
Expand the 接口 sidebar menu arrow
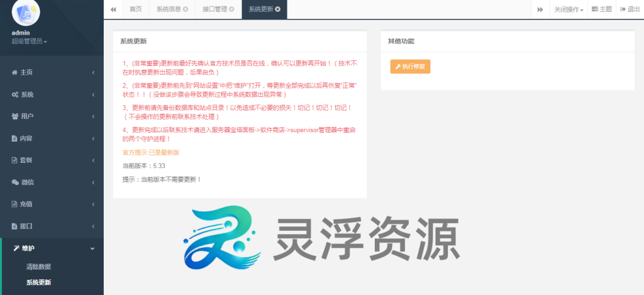pos(93,226)
